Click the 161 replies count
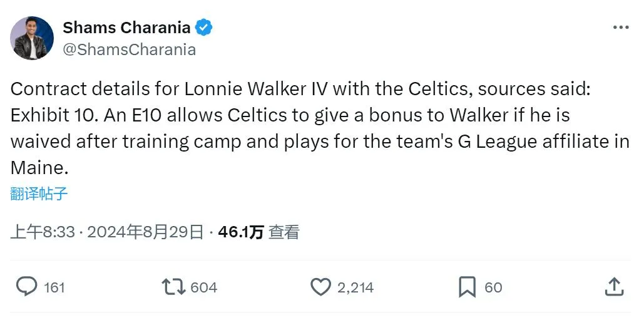Image resolution: width=644 pixels, height=320 pixels. click(54, 287)
